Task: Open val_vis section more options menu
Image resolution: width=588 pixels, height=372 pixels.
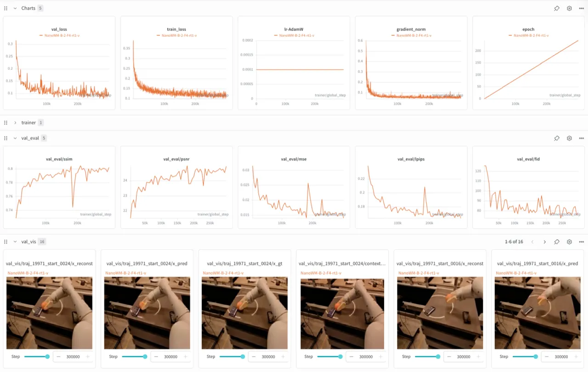Action: tap(582, 242)
